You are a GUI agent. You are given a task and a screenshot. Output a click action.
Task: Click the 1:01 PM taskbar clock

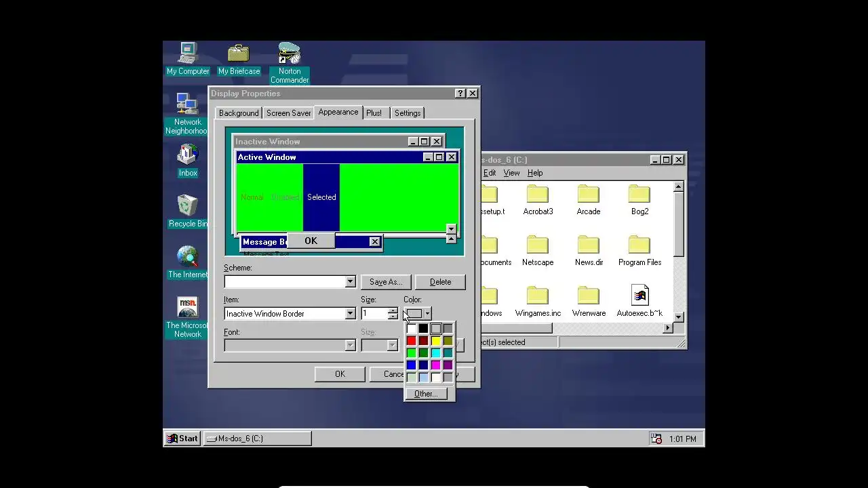[x=683, y=439]
